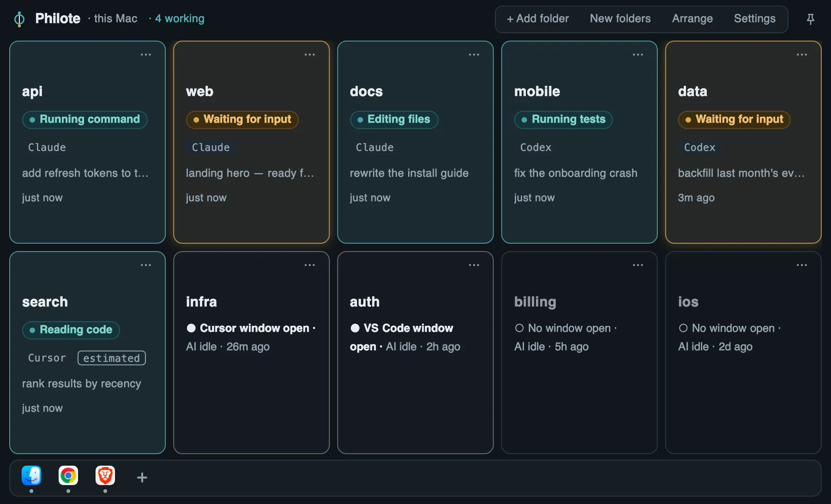831x504 pixels.
Task: Pin the window with the pin icon
Action: (x=810, y=19)
